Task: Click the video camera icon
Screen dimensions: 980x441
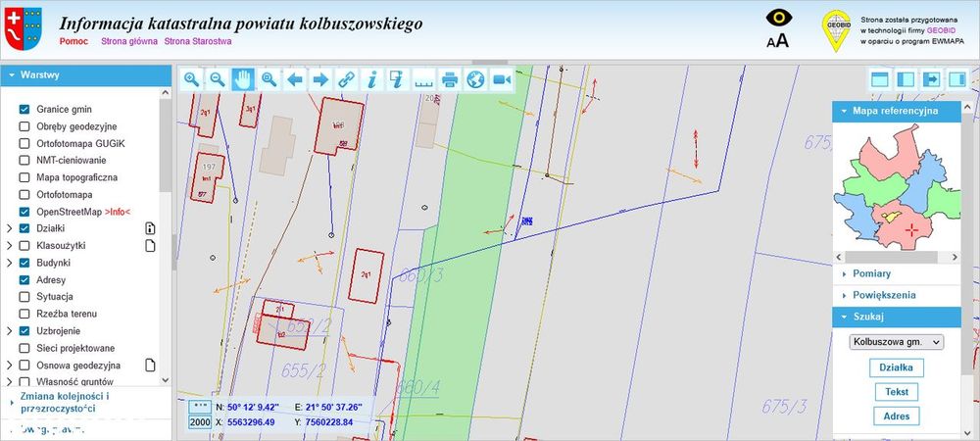Action: point(501,79)
